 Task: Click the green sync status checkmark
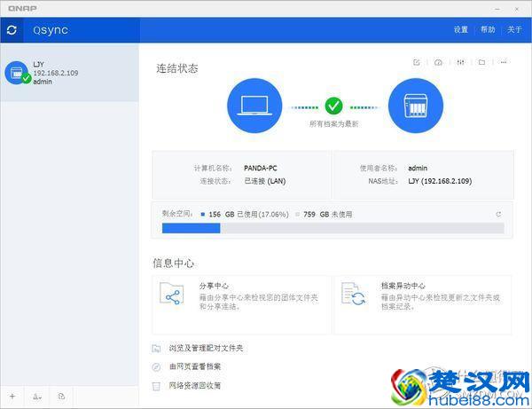point(334,106)
